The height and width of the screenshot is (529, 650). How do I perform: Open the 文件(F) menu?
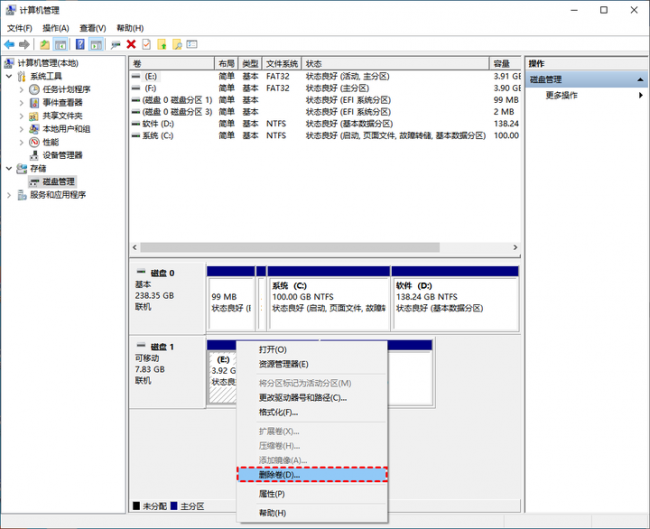click(19, 28)
